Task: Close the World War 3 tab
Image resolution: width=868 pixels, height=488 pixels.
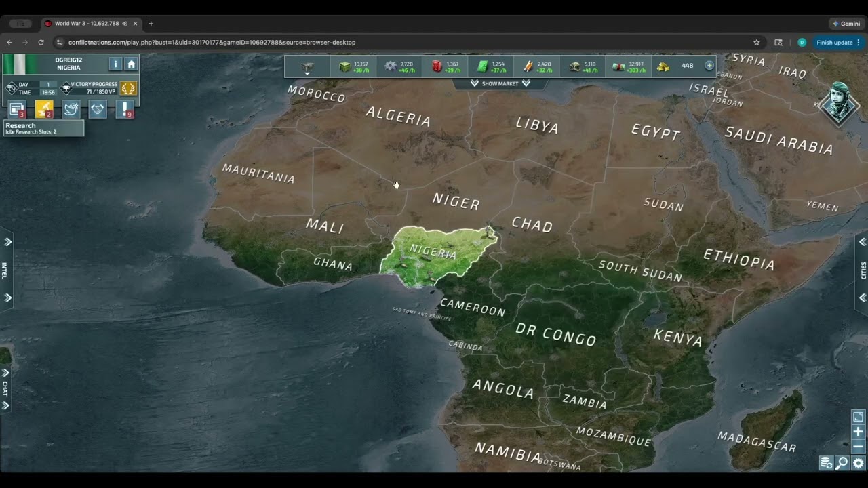Action: tap(135, 23)
